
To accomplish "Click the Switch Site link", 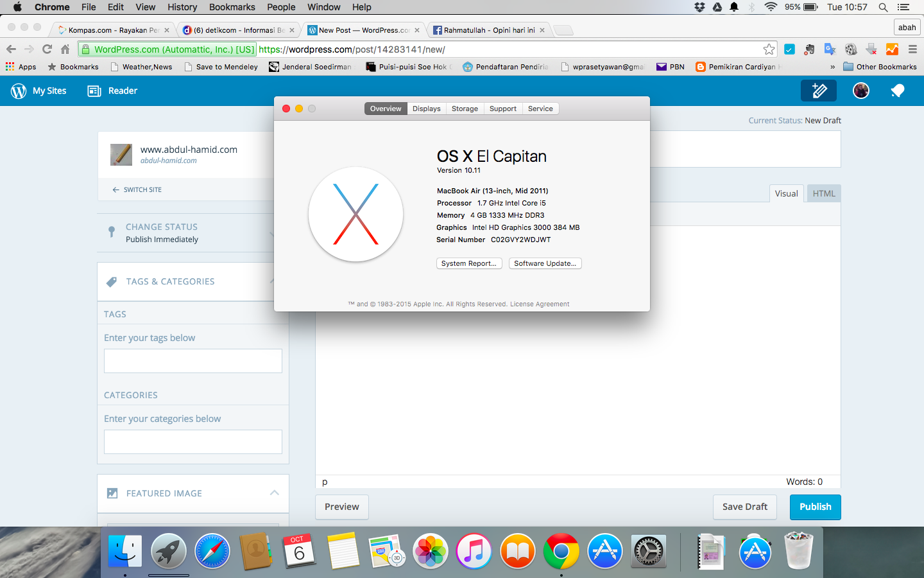I will coord(137,189).
